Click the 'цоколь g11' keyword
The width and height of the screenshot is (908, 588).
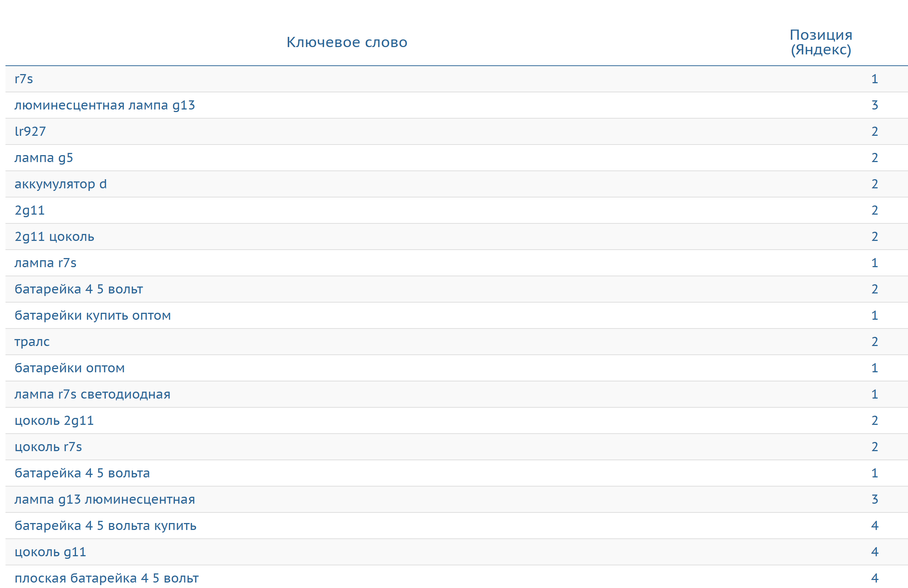pyautogui.click(x=50, y=552)
